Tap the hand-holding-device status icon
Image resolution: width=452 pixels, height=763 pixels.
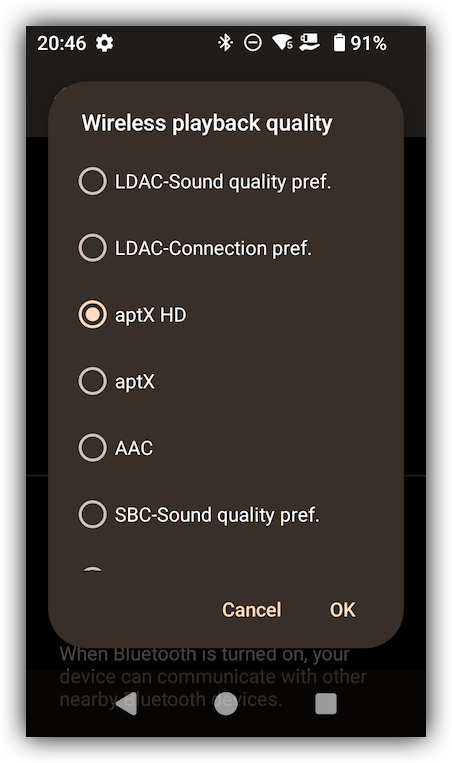(309, 42)
